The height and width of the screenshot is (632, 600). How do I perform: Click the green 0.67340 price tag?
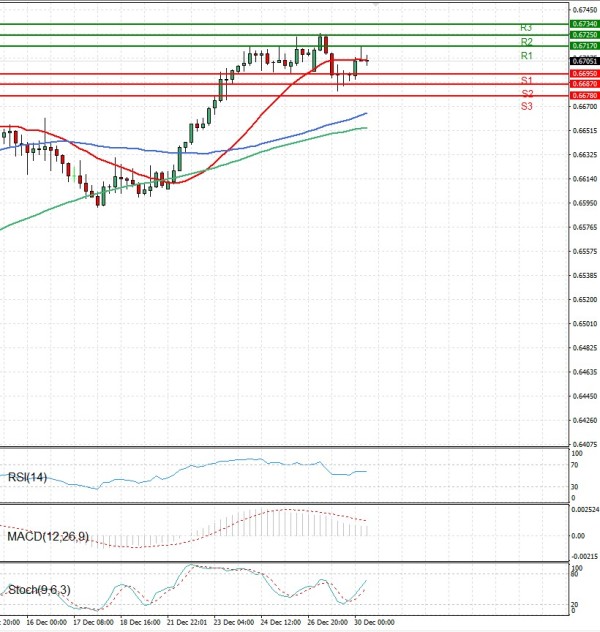coord(584,23)
